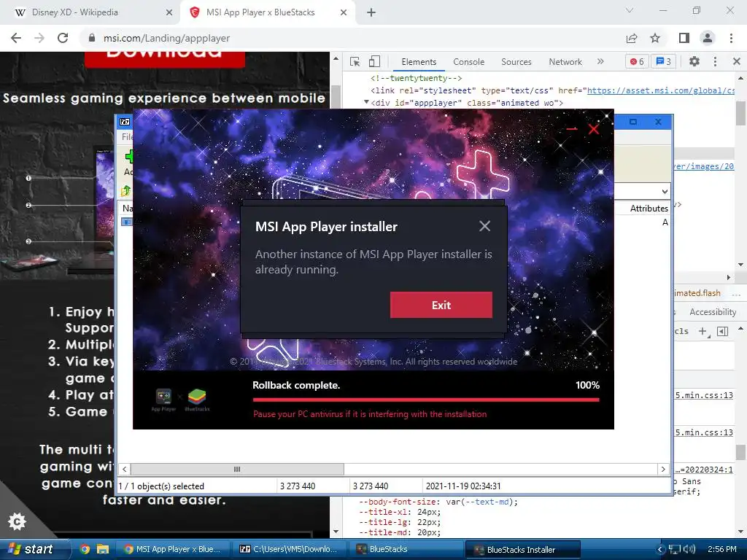
Task: Open the asset.msi.com stylesheet link
Action: (x=660, y=90)
